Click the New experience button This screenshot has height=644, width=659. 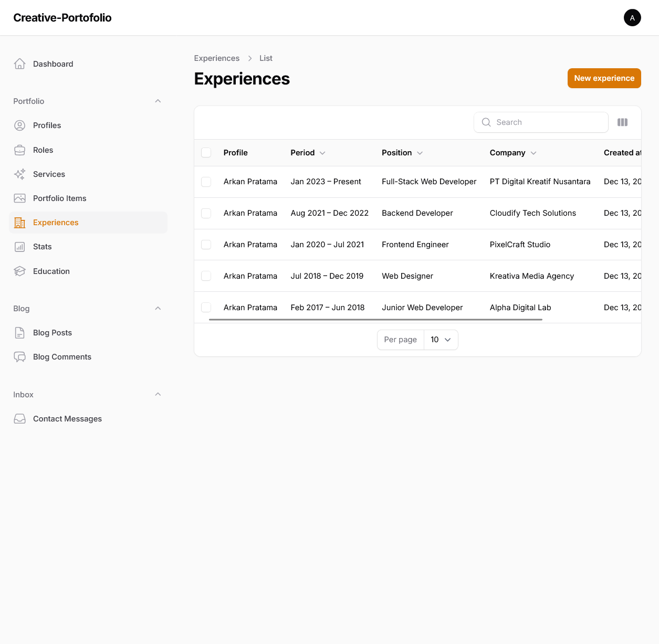pyautogui.click(x=604, y=78)
